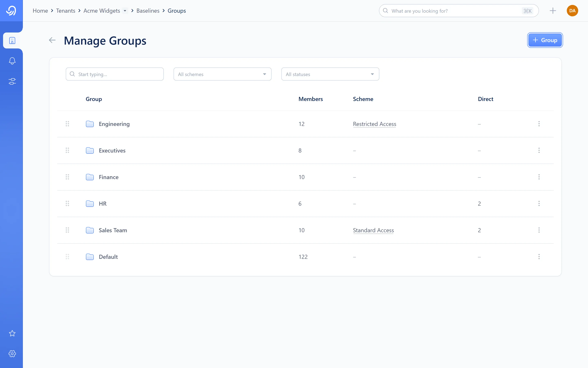Go to Home in breadcrumb

[x=40, y=11]
